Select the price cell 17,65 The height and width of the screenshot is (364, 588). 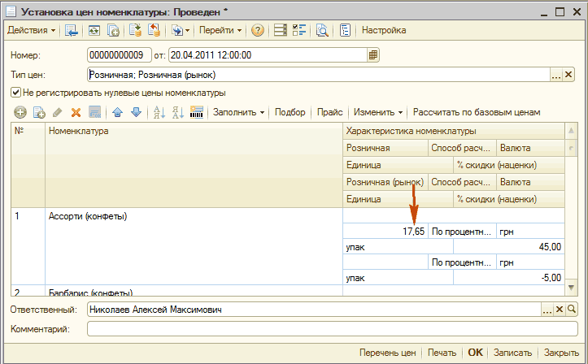[385, 232]
